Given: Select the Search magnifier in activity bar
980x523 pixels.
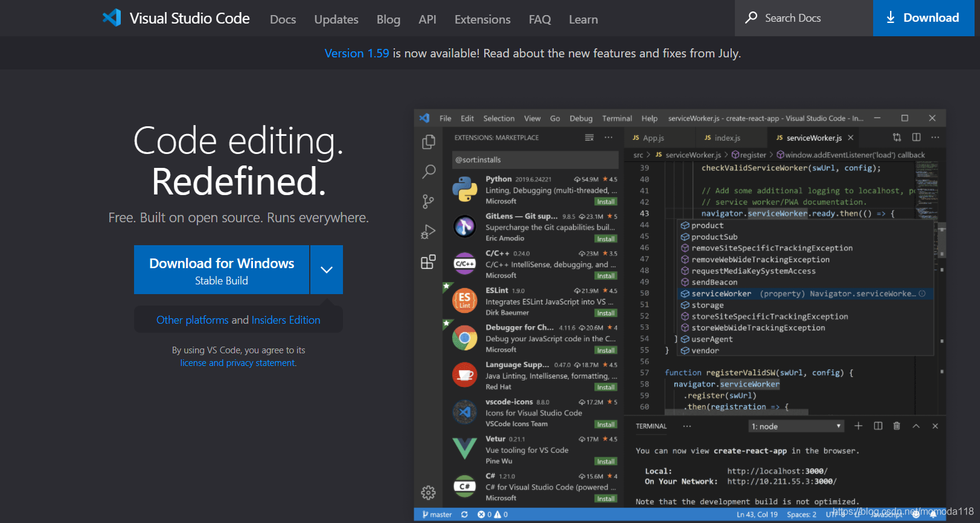Looking at the screenshot, I should point(429,172).
